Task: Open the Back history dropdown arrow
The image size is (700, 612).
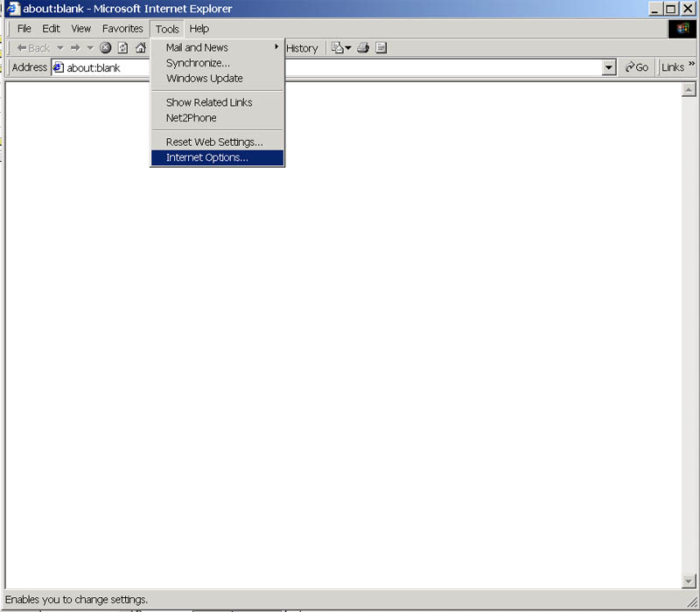Action: coord(60,48)
